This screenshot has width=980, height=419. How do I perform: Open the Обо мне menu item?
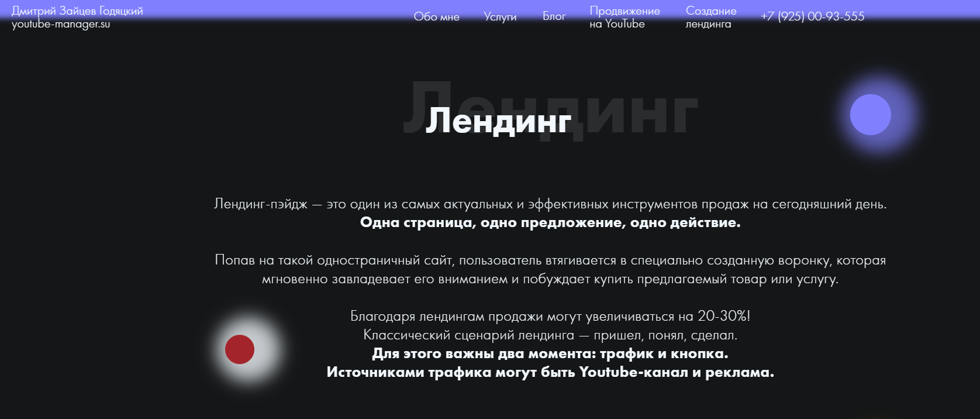point(436,17)
